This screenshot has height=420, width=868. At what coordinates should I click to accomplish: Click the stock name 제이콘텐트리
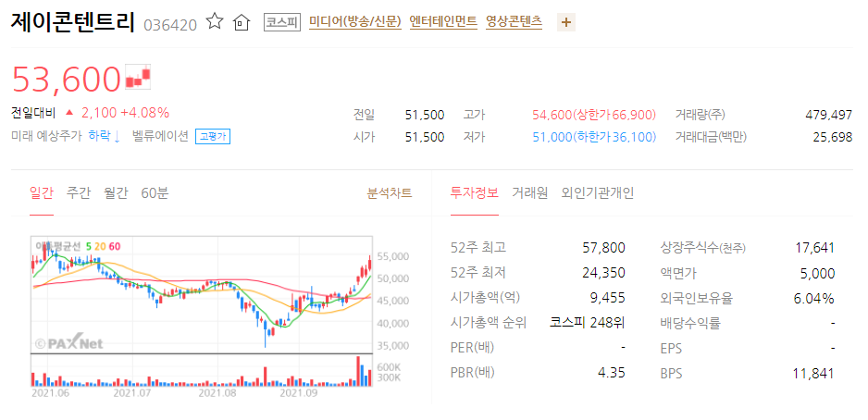[73, 22]
